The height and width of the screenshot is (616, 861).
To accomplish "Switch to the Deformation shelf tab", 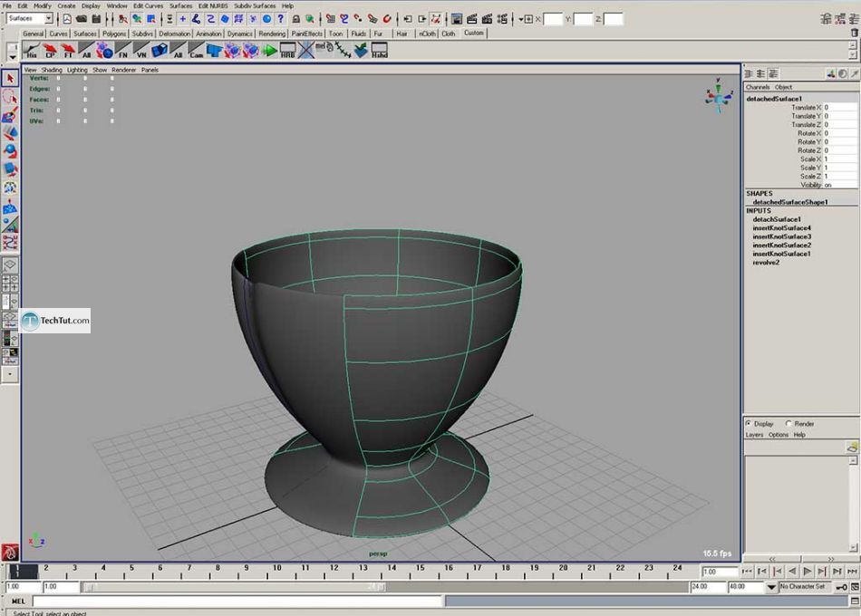I will click(175, 34).
